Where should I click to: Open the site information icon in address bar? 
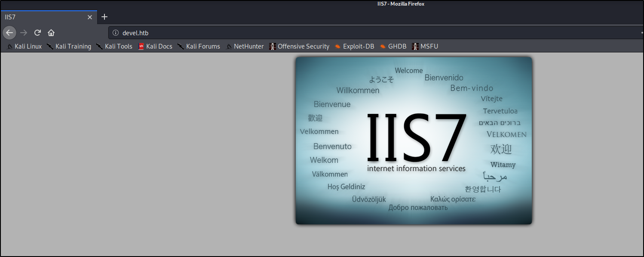pos(115,33)
